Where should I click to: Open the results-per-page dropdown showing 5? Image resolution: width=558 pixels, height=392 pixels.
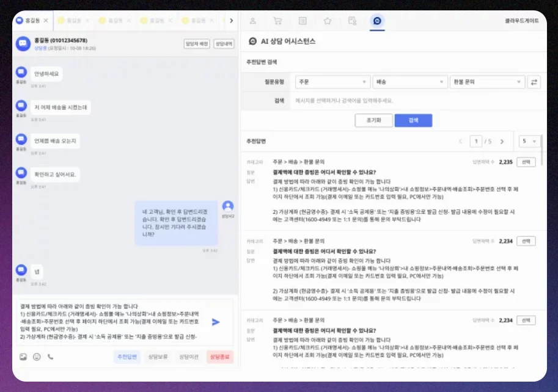pyautogui.click(x=529, y=141)
